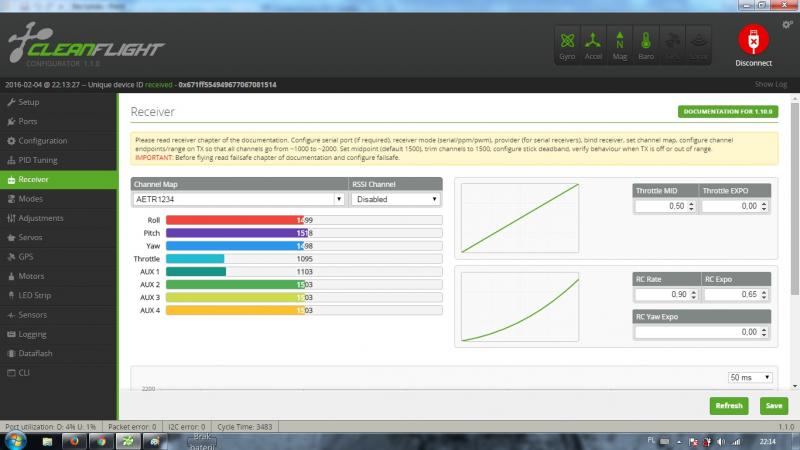Click the Throttle channel bar

(x=303, y=258)
